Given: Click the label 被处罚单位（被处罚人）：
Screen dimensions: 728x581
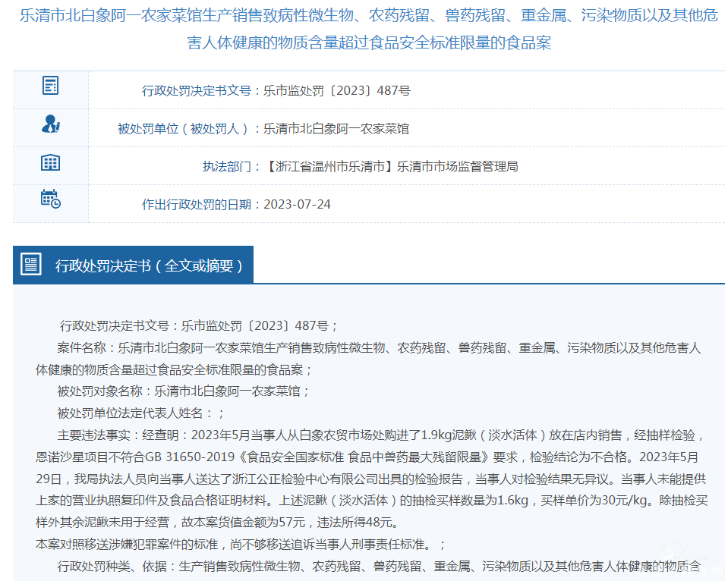Looking at the screenshot, I should 191,128.
